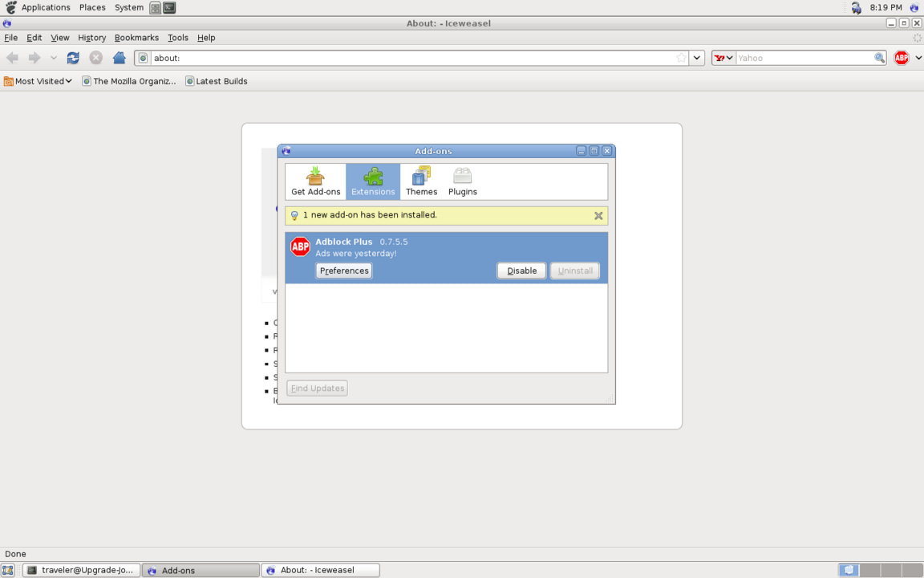Go forward with the Forward arrow
The height and width of the screenshot is (578, 924).
point(34,58)
